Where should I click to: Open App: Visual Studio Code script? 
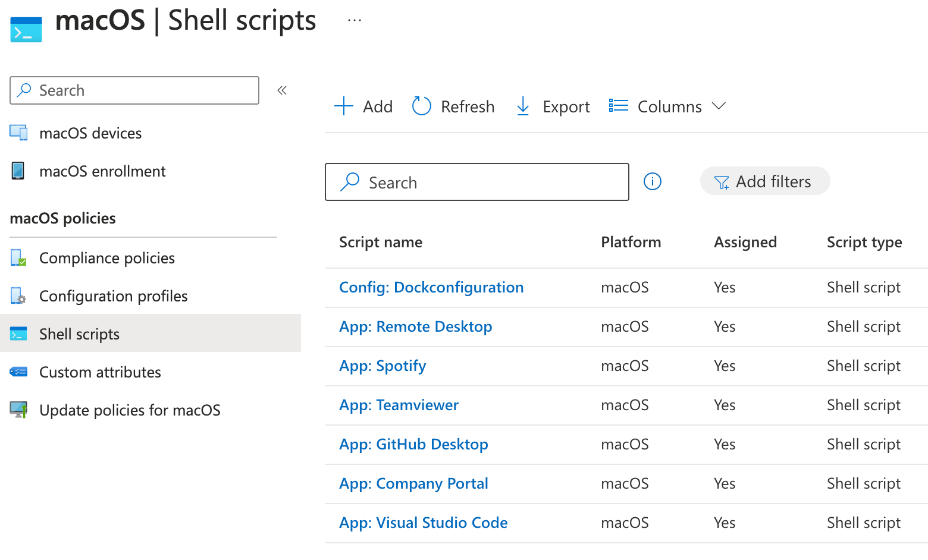[x=423, y=523]
